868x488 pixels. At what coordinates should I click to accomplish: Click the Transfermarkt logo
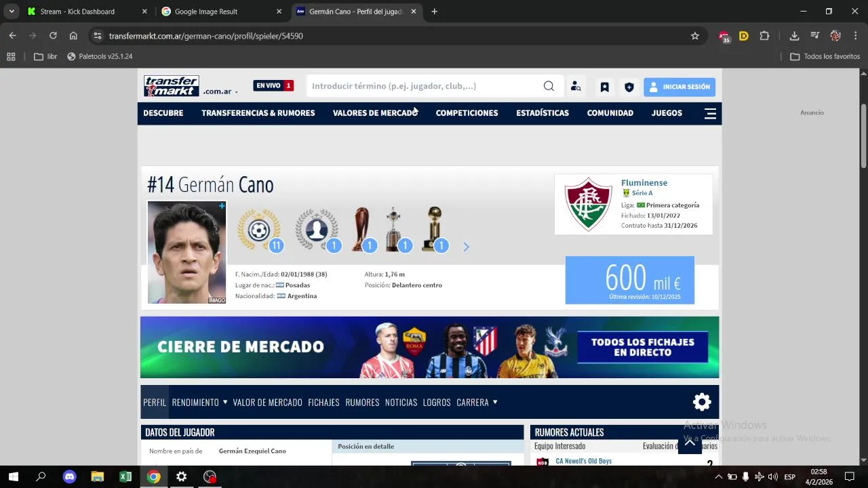coord(171,86)
